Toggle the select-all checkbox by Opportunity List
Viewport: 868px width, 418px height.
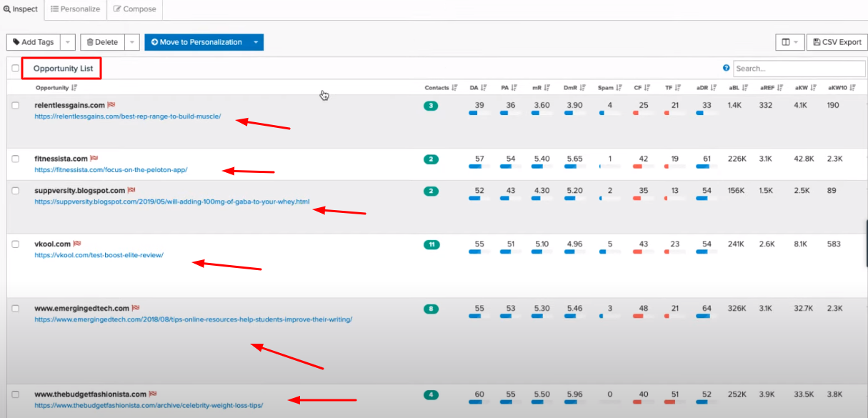tap(16, 69)
